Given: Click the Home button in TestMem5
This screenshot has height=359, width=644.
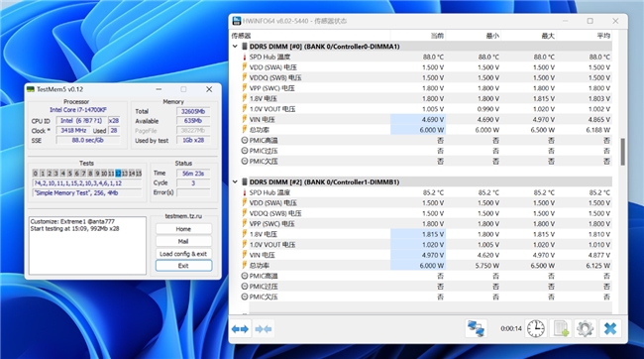Looking at the screenshot, I should 183,229.
